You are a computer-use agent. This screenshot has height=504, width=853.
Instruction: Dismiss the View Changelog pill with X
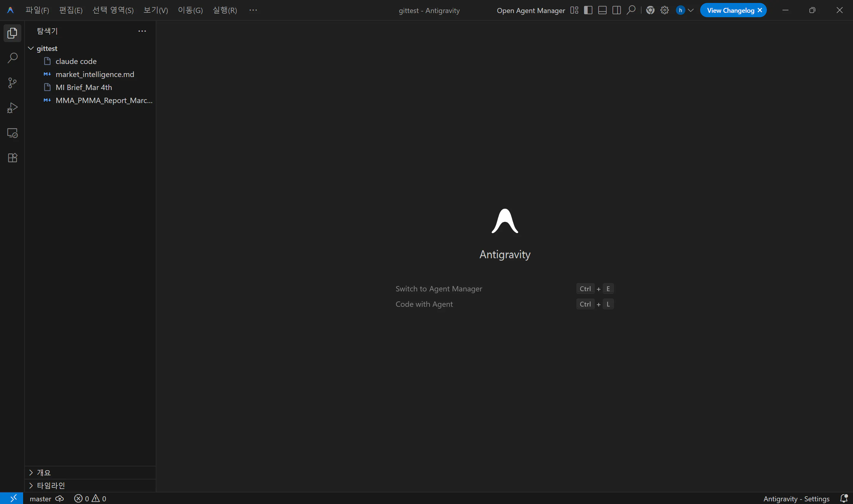click(x=760, y=10)
